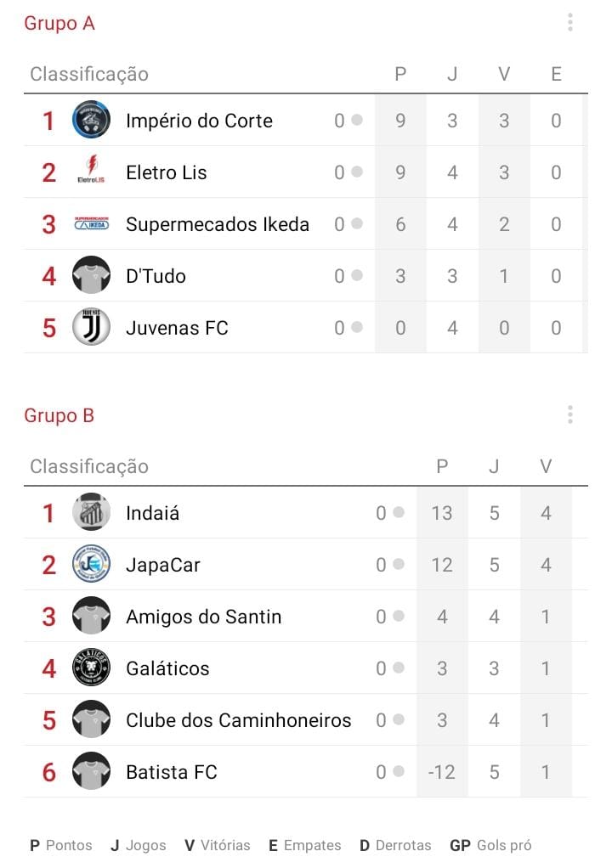
Task: Click the V column header in Grupo B
Action: pyautogui.click(x=546, y=466)
